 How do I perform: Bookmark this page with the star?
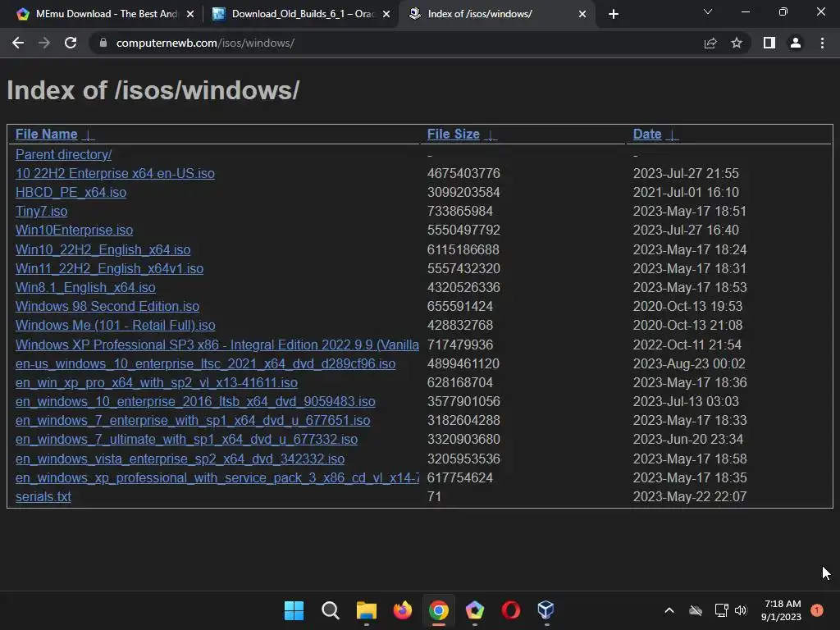click(737, 43)
